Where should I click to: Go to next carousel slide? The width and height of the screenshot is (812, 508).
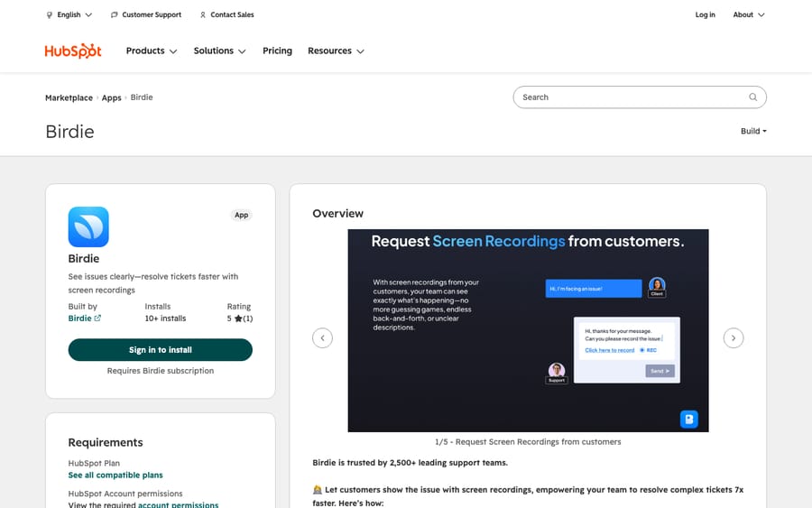click(734, 337)
